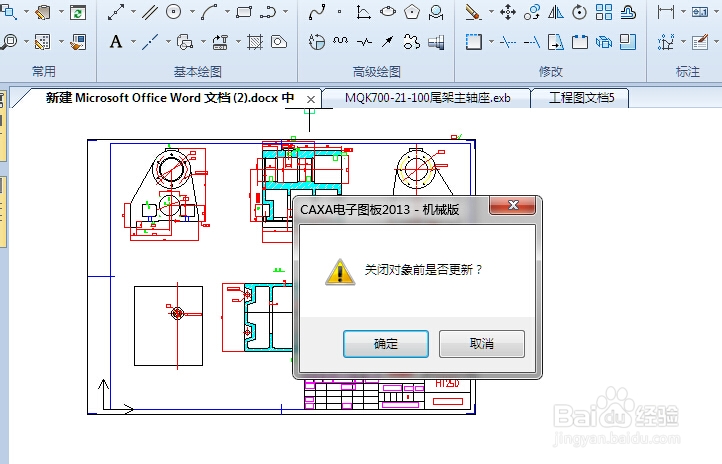
Task: Select the Mirror tool
Action: pyautogui.click(x=556, y=12)
